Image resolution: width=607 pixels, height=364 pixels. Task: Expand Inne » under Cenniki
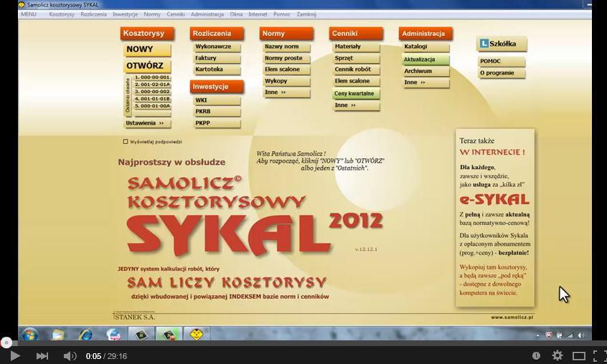[356, 105]
